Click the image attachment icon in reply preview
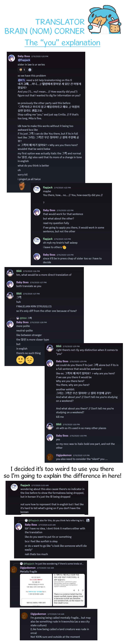Viewport: 125px width, 644px height. point(88,520)
